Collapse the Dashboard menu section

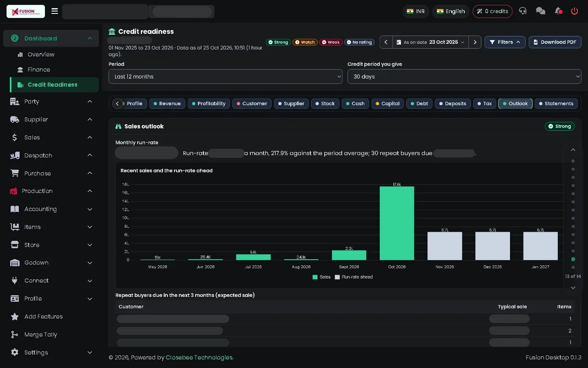[x=51, y=38]
